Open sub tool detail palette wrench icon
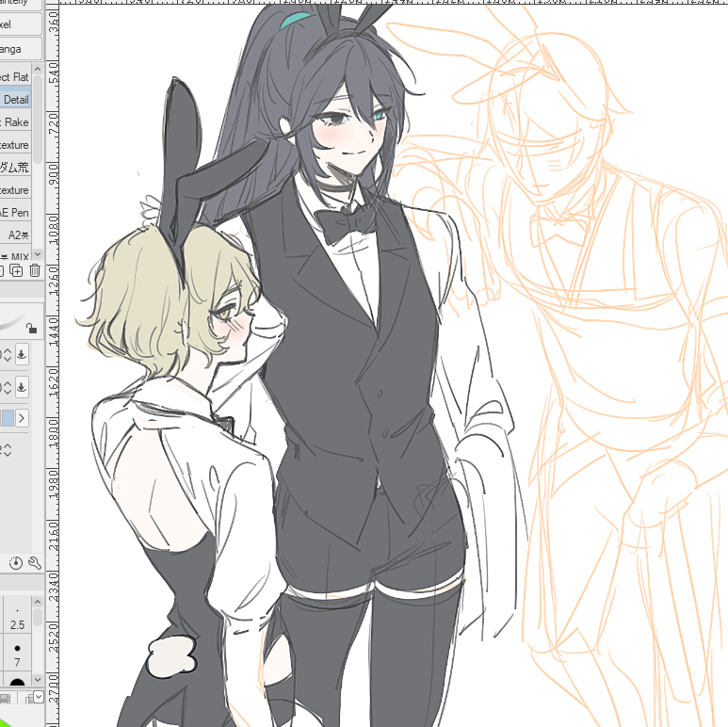 (x=35, y=562)
